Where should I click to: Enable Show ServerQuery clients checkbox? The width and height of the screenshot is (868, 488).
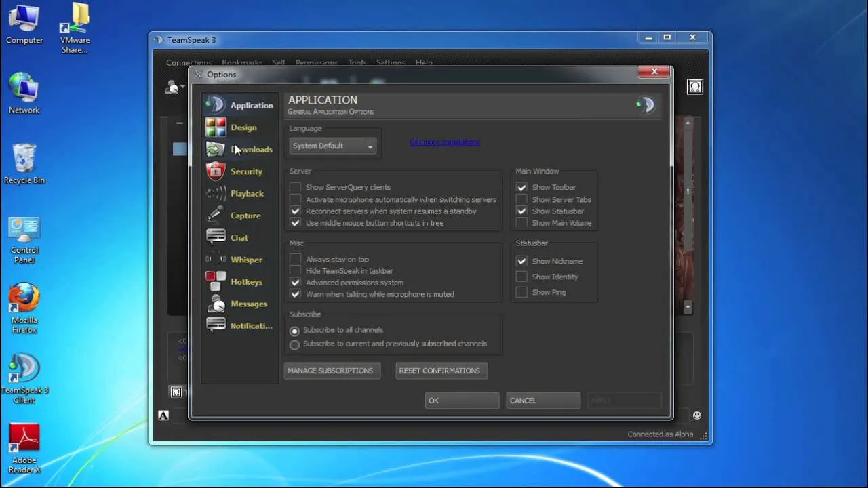(x=295, y=187)
